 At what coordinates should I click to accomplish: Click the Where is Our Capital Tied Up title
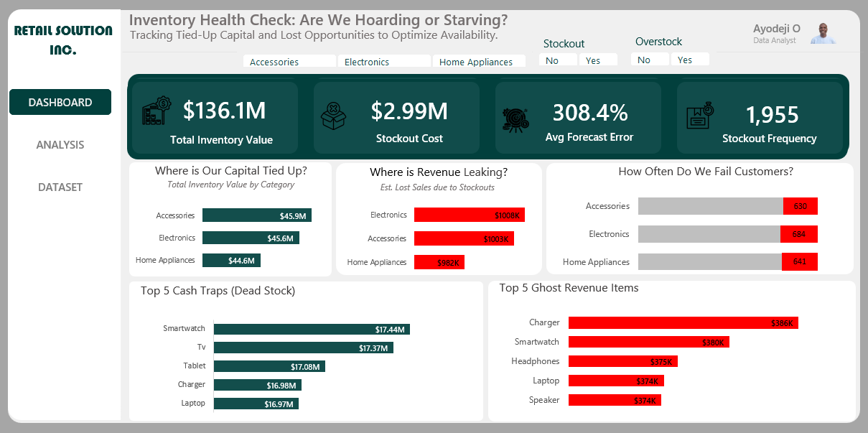[x=230, y=171]
